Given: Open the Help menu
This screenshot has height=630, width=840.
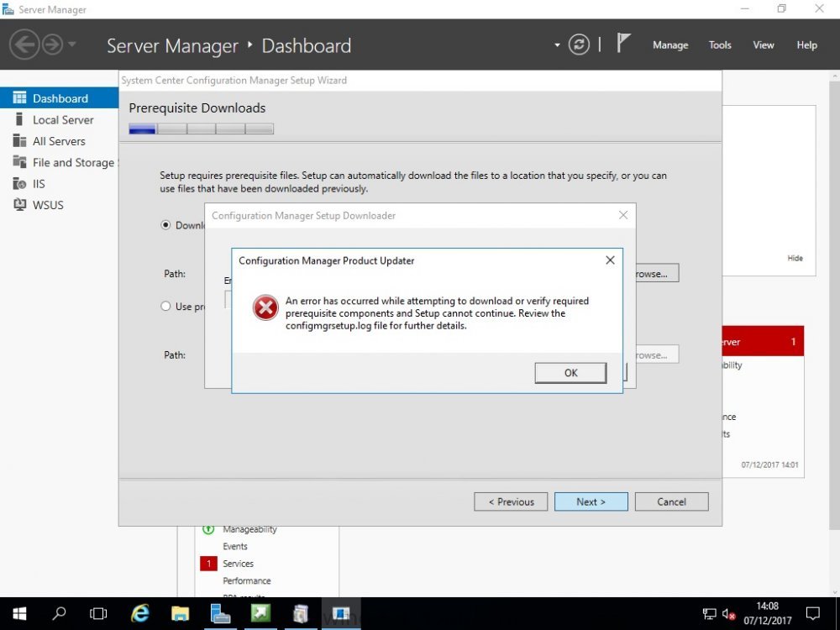Looking at the screenshot, I should [806, 45].
